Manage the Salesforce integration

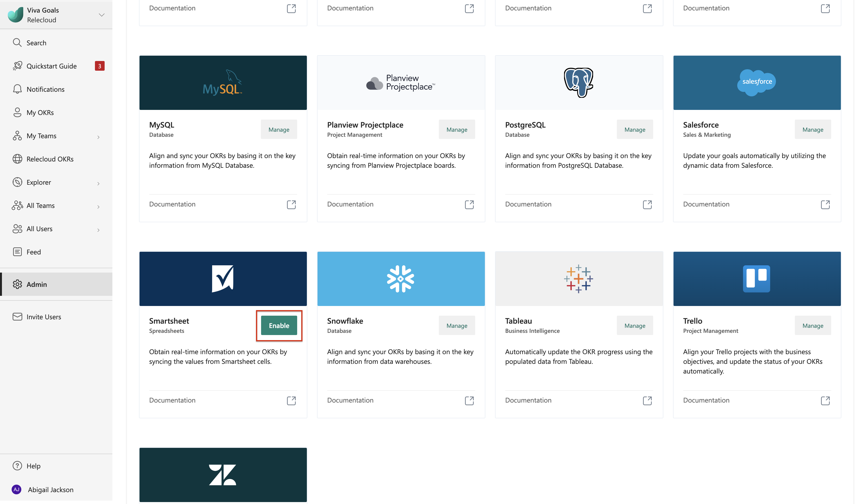813,130
